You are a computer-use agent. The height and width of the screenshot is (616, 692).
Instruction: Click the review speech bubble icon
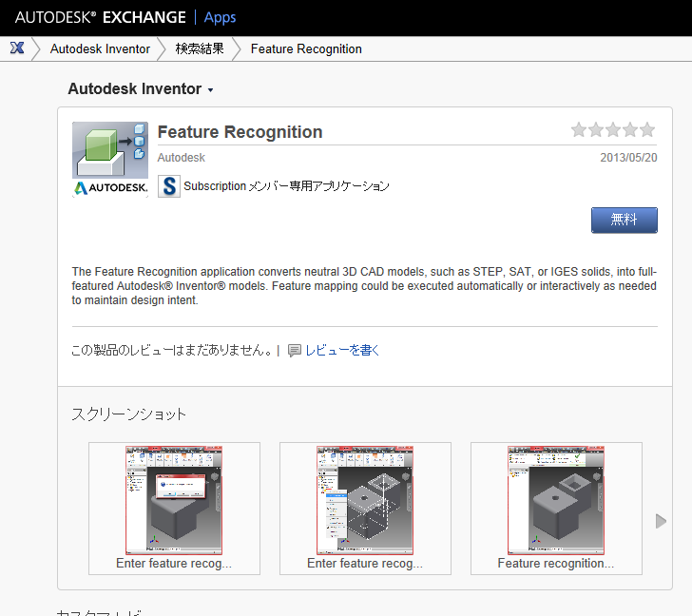tap(295, 351)
